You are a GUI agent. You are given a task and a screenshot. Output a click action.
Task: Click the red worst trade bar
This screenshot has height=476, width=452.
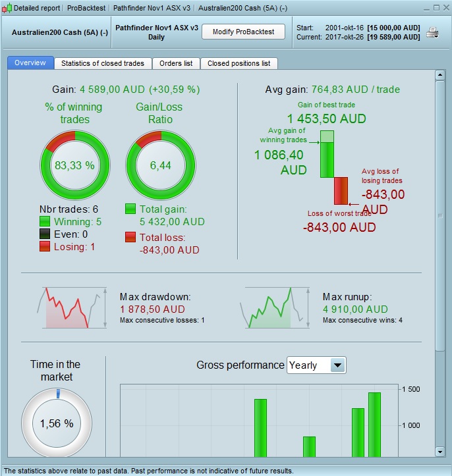[x=341, y=191]
